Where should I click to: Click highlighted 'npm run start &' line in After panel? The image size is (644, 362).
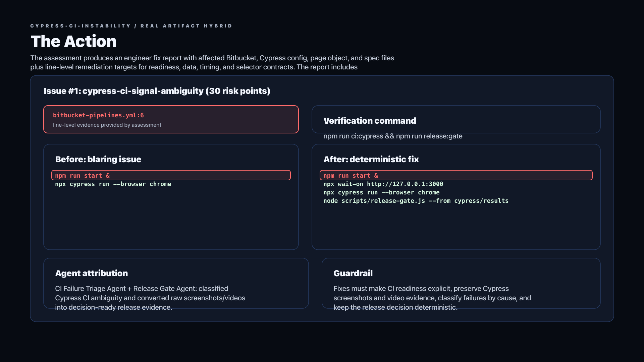(456, 175)
